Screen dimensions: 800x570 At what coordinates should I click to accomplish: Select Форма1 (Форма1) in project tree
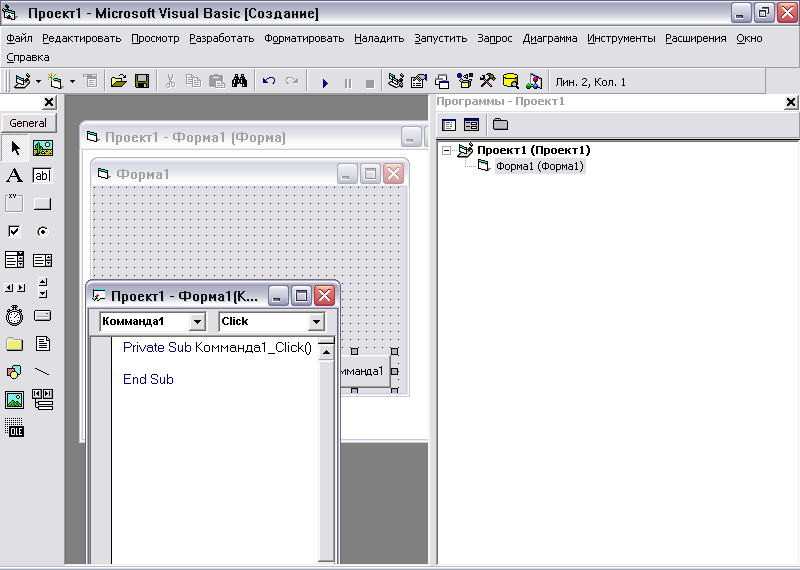[x=539, y=166]
